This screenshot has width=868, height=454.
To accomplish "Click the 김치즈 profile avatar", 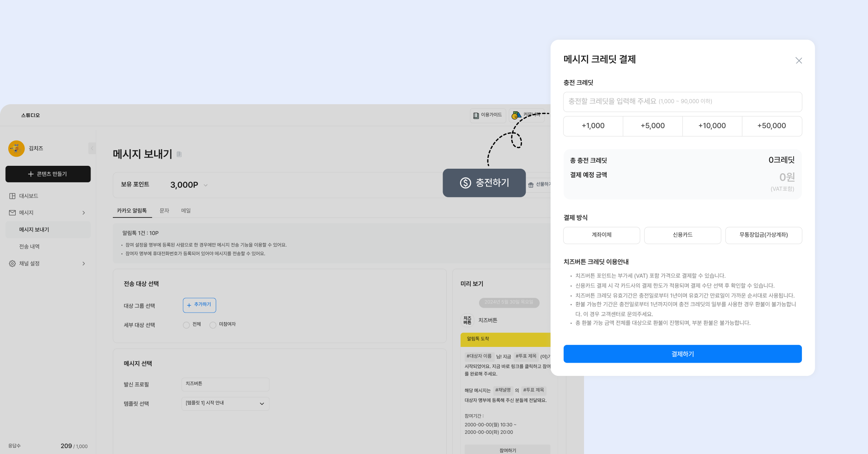I will click(17, 148).
